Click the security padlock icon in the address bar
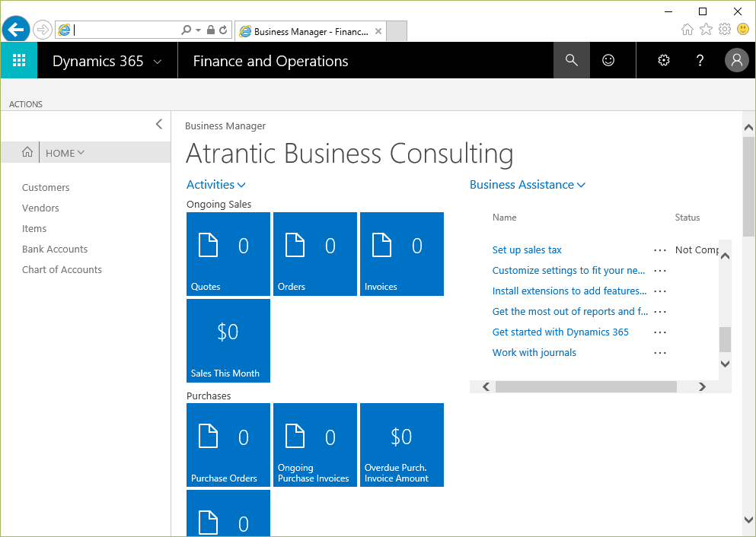 point(211,30)
